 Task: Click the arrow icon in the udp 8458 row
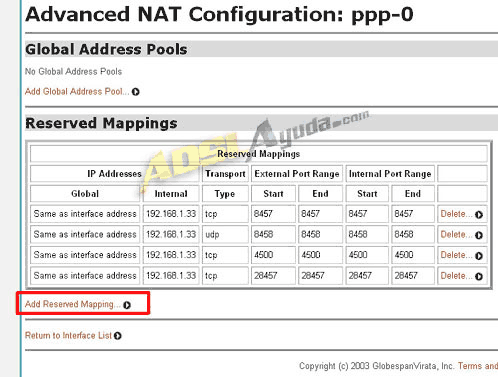[479, 235]
